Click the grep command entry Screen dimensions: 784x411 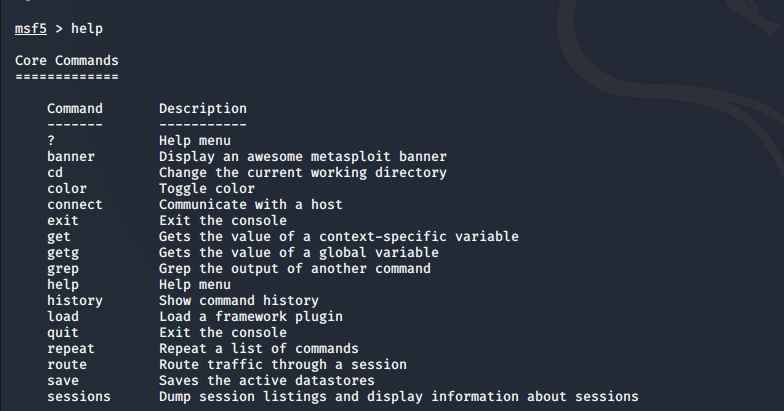pos(63,269)
